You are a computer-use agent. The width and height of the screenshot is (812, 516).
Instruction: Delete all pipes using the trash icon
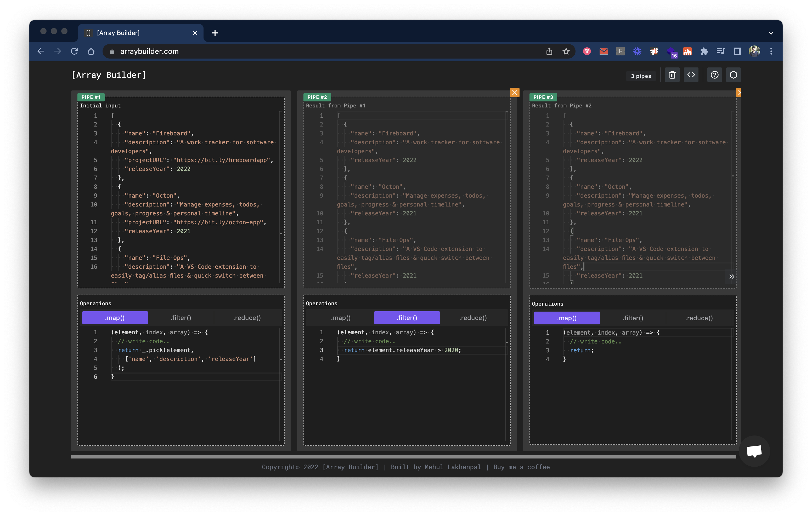[x=672, y=75]
